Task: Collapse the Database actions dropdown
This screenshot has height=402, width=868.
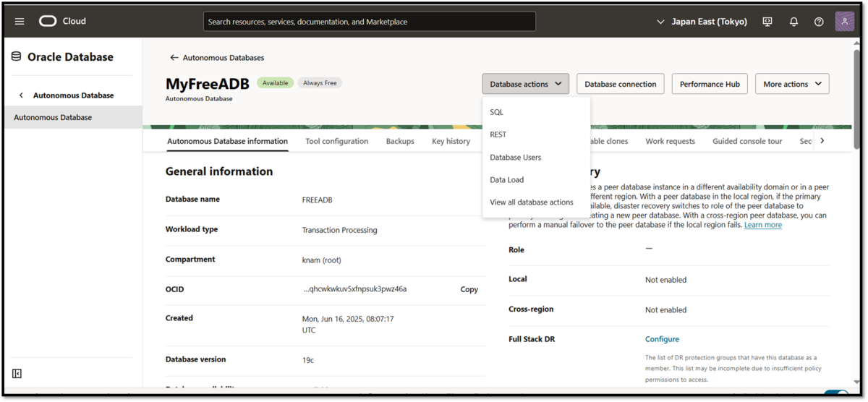Action: point(526,84)
